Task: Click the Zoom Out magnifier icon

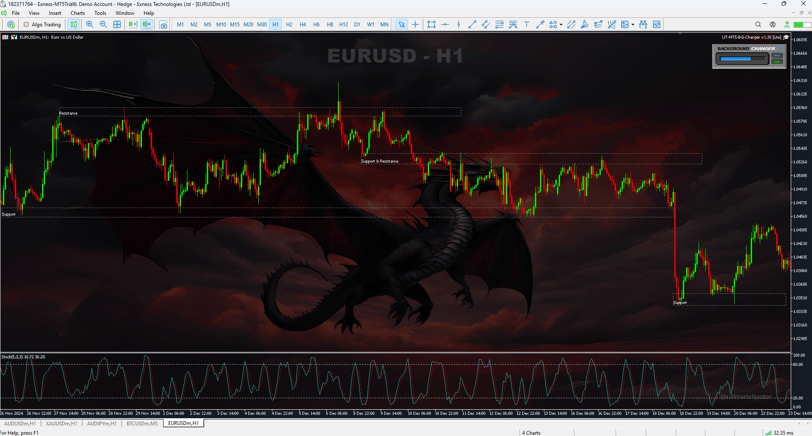Action: pos(103,24)
